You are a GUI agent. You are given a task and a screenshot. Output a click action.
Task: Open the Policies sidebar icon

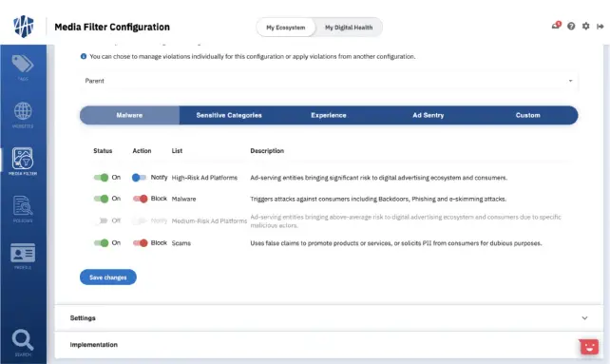tap(23, 209)
